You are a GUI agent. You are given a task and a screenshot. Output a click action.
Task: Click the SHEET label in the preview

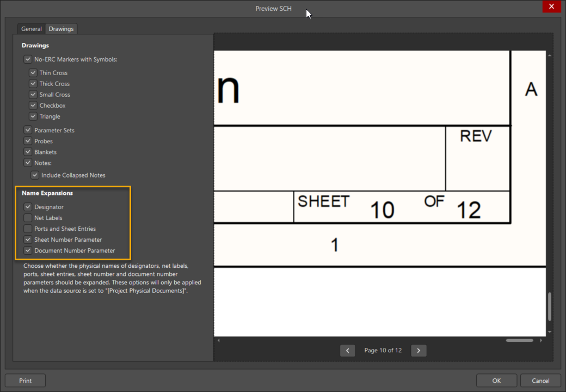coord(323,202)
